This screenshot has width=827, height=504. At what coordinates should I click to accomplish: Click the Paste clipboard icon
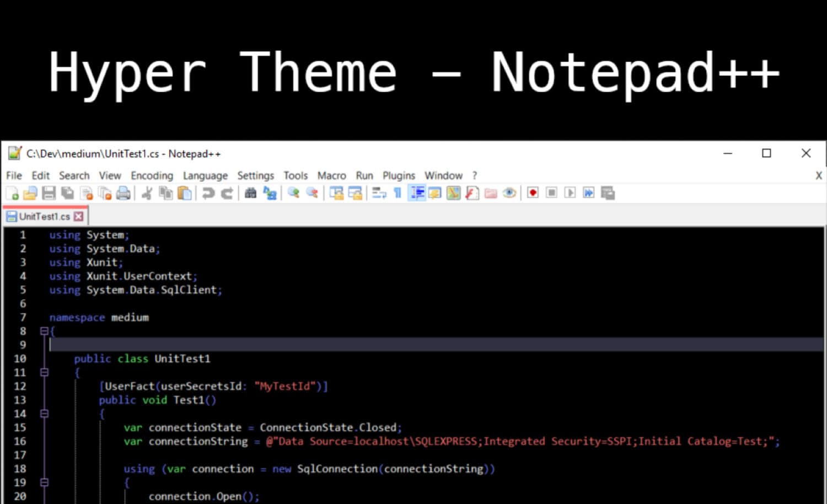(x=185, y=193)
